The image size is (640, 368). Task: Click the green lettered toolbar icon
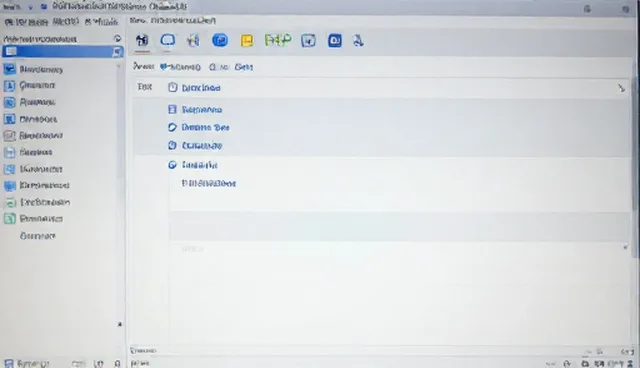point(278,40)
